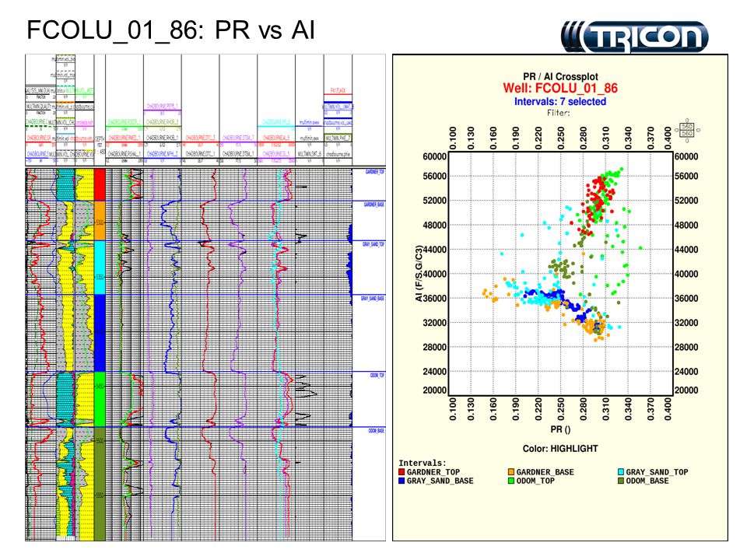Click the 'Intervals: 7 selected' text
This screenshot has height=560, width=747.
(x=560, y=101)
